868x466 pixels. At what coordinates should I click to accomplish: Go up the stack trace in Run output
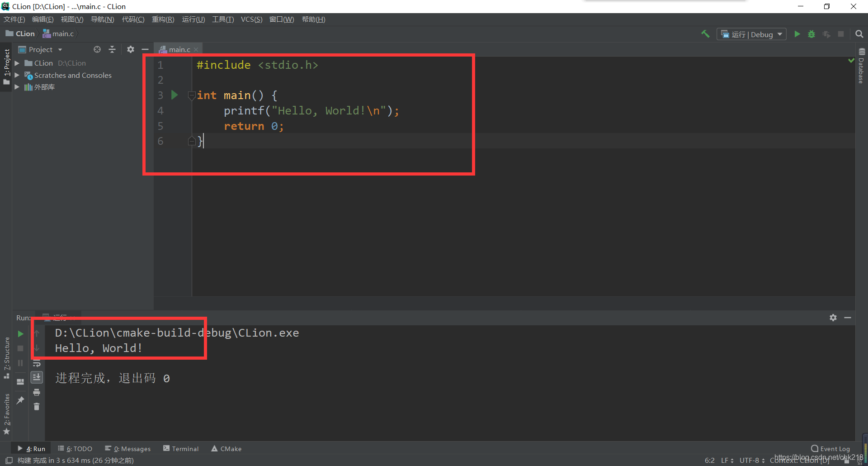37,333
